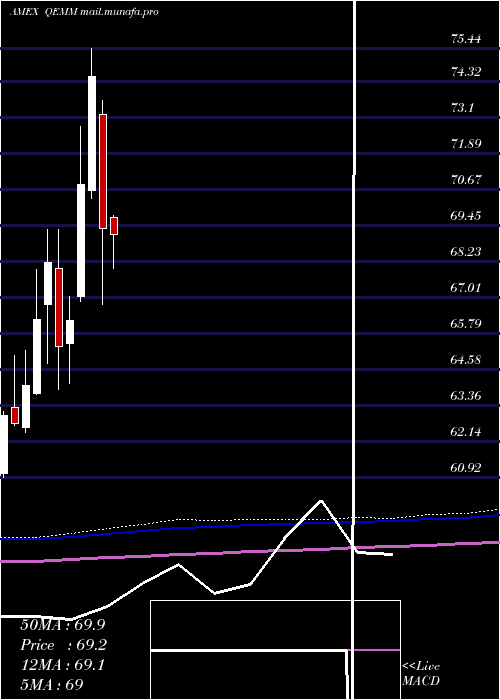Click the small red candlestick at 69.45
Image resolution: width=500 pixels, height=700 pixels.
114,226
